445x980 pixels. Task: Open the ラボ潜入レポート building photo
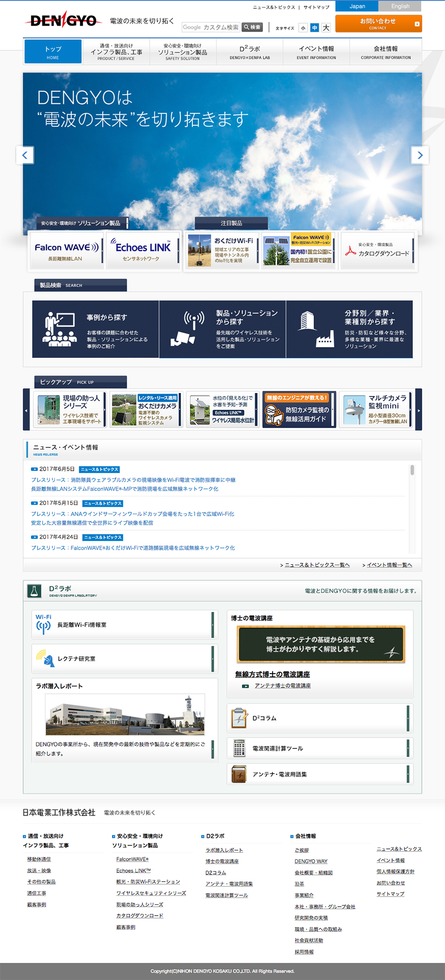point(125,714)
